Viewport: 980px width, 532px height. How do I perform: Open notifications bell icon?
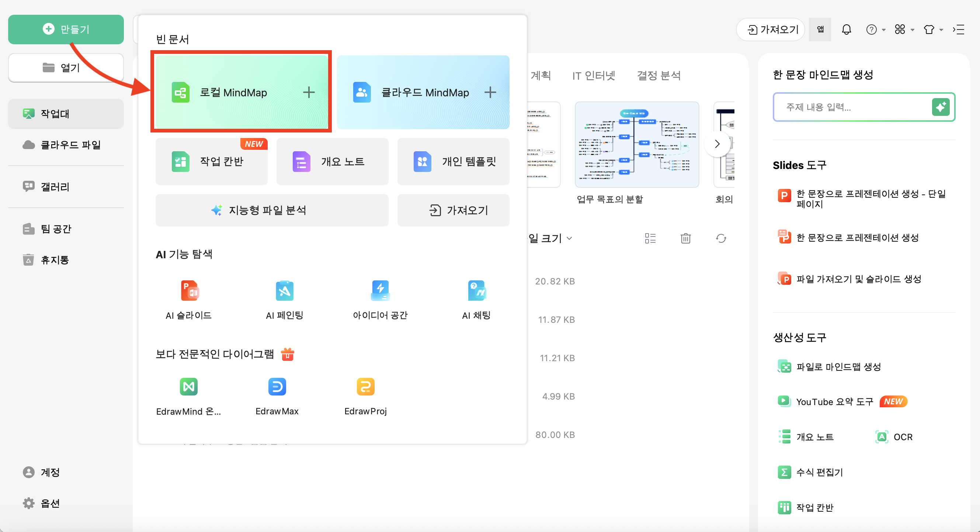coord(847,29)
